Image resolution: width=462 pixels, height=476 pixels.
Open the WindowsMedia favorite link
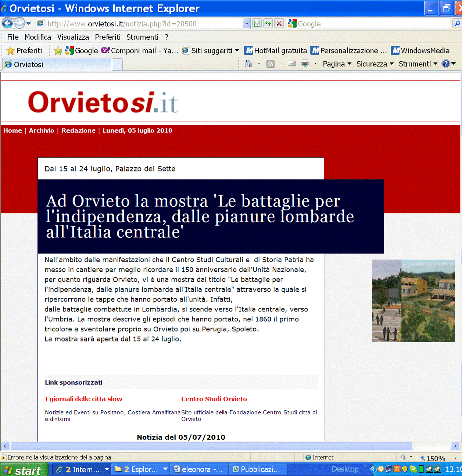pyautogui.click(x=420, y=51)
